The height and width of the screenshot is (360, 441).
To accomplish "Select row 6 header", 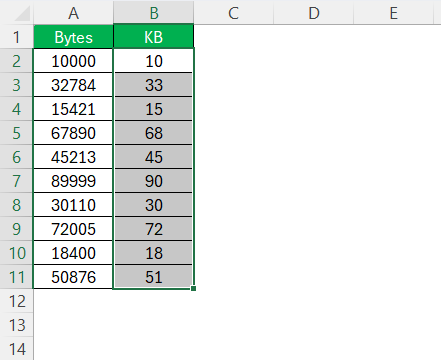I will pos(17,157).
